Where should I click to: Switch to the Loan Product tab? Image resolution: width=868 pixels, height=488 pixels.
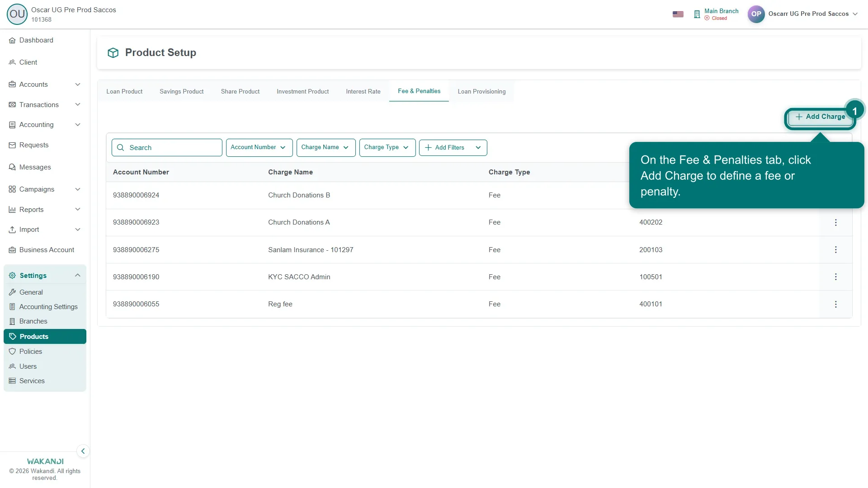click(x=124, y=92)
